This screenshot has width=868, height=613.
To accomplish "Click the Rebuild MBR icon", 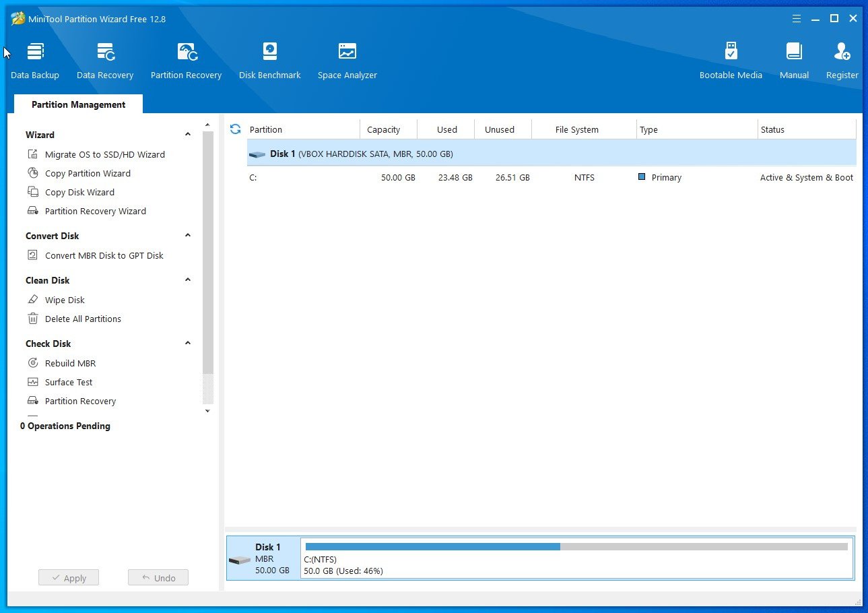I will point(32,363).
